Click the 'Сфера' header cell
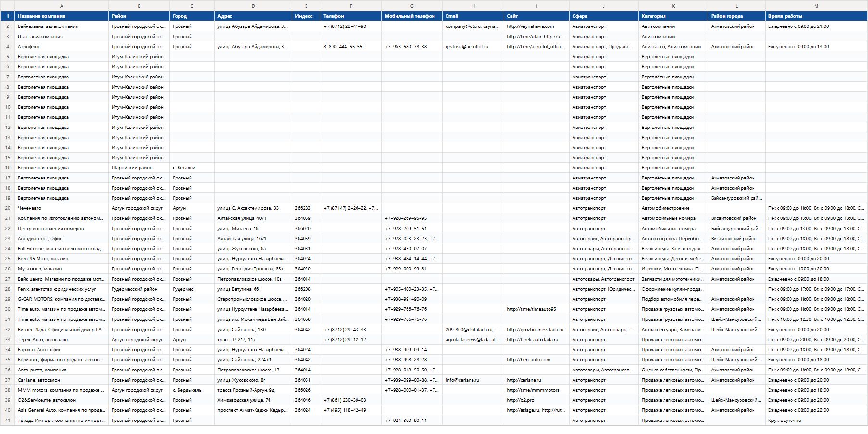This screenshot has width=868, height=434. tap(604, 16)
